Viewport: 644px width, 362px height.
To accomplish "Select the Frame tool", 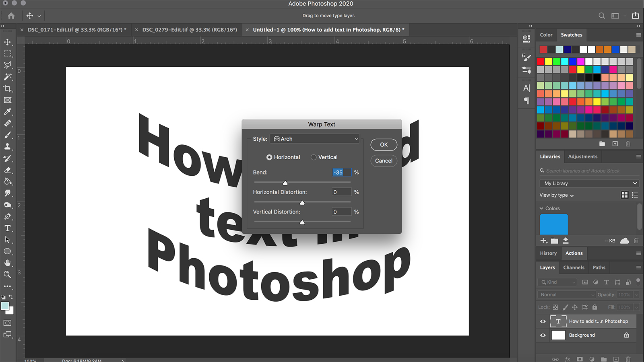I will pyautogui.click(x=8, y=100).
